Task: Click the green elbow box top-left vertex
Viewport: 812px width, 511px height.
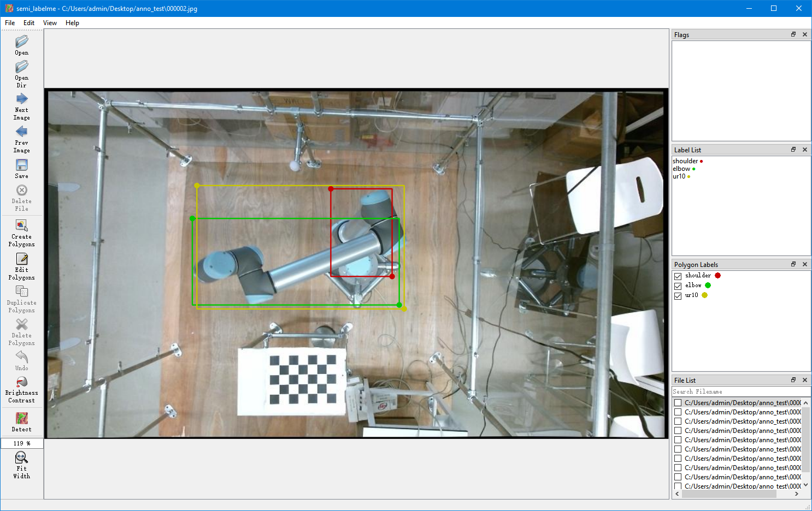Action: coord(192,218)
